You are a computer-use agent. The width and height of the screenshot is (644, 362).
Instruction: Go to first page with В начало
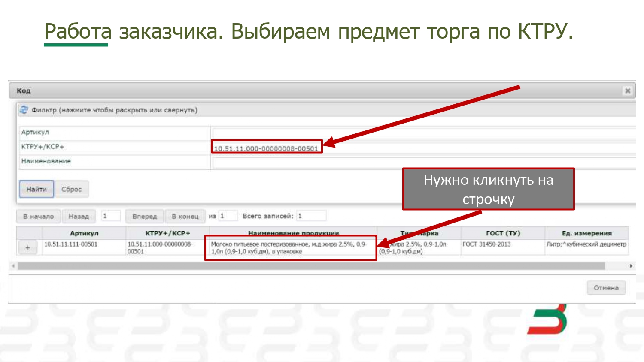click(x=39, y=216)
